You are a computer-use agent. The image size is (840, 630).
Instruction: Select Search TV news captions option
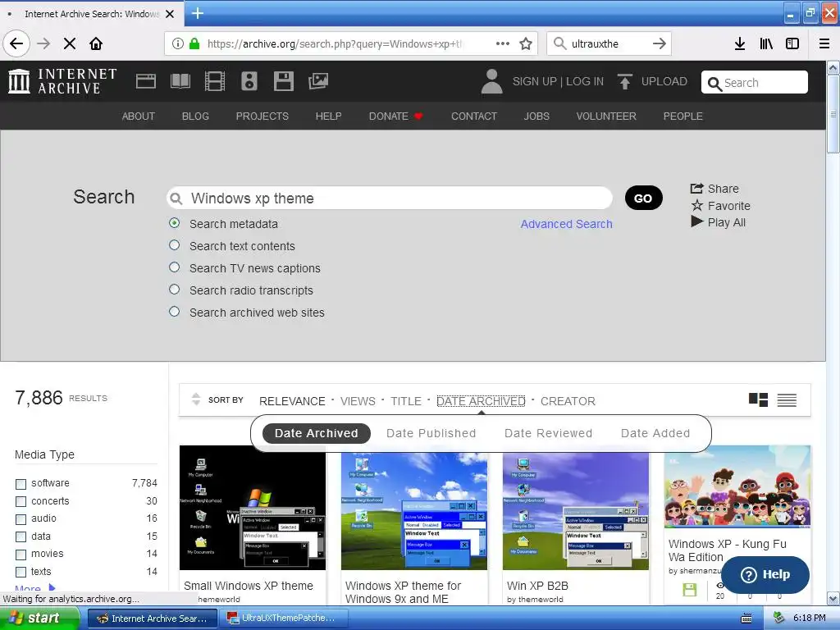point(174,267)
